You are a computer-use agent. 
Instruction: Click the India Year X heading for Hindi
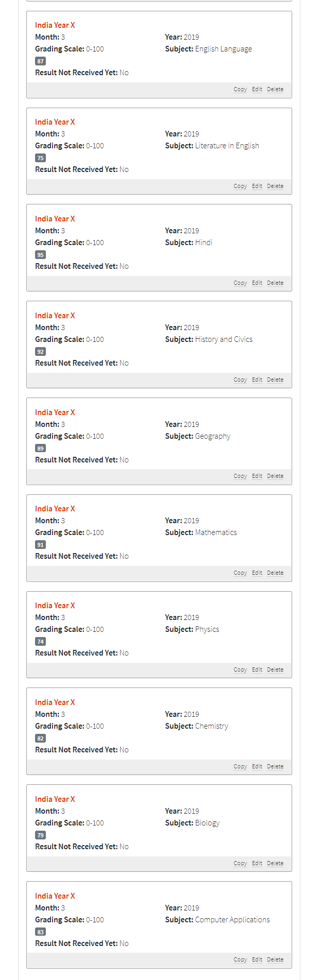(x=55, y=219)
